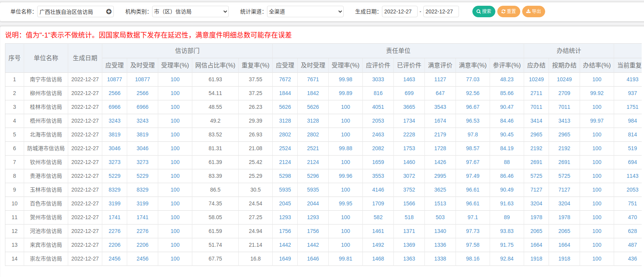Click 5626 in 桂林市信访局 责任单位应受理 cell
This screenshot has height=277, width=644.
click(285, 107)
